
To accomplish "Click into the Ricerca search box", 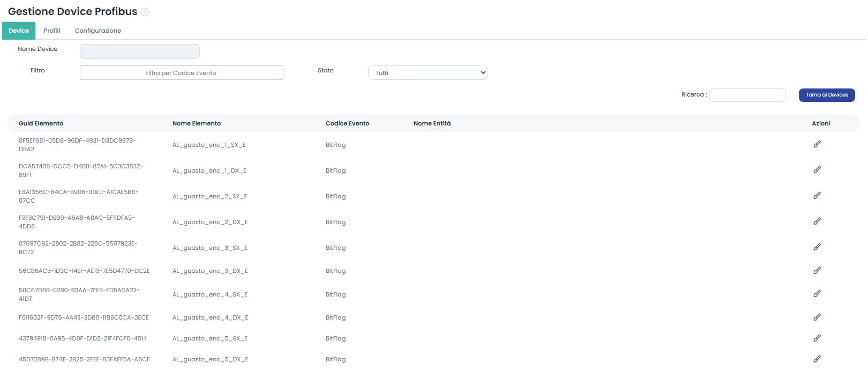I will click(x=747, y=95).
